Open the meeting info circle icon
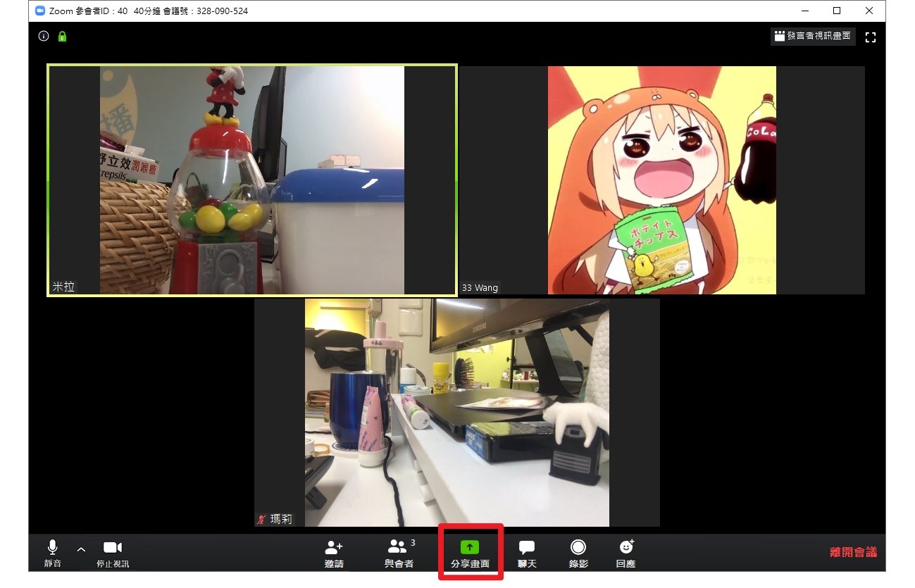Screen dimensions: 915x588 point(44,36)
